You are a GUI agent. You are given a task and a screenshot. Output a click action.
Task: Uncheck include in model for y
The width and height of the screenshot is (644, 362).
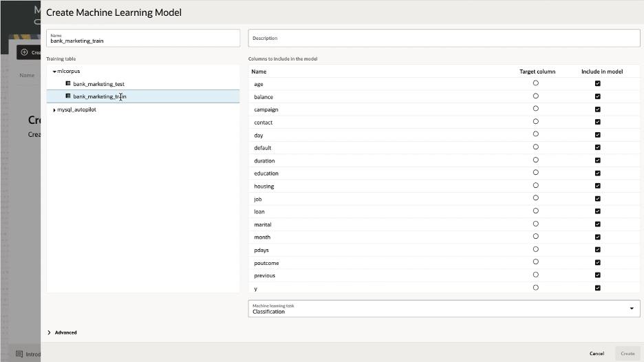point(598,288)
